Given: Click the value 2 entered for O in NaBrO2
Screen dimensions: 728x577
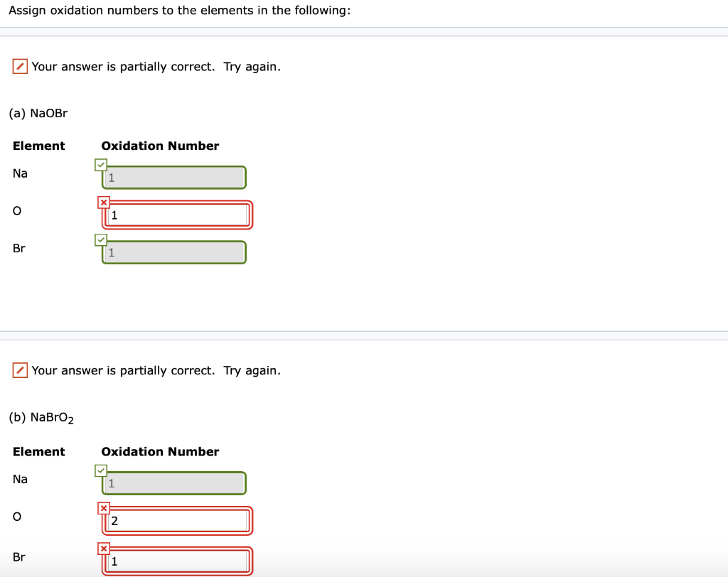Looking at the screenshot, I should click(114, 520).
